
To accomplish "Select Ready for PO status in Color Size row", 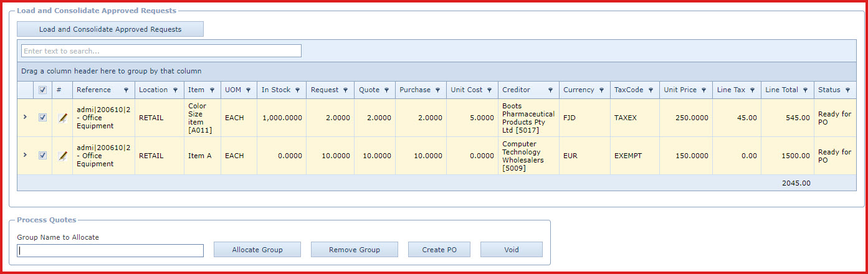I will [x=835, y=118].
